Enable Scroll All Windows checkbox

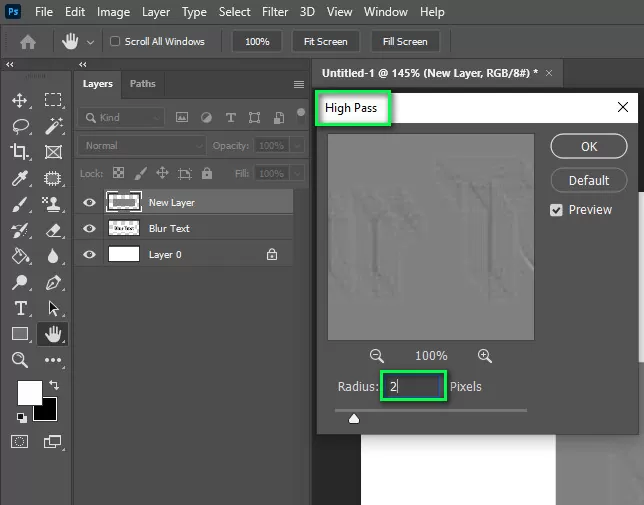click(x=115, y=41)
